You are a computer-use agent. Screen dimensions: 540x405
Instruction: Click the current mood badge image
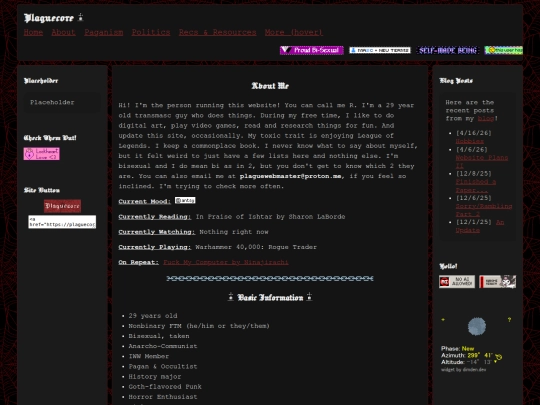(185, 200)
